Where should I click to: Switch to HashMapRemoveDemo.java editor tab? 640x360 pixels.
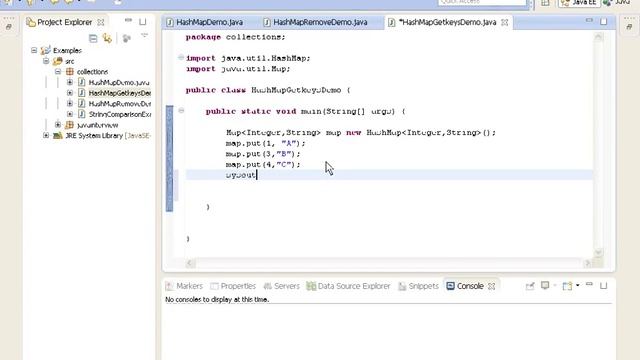320,22
